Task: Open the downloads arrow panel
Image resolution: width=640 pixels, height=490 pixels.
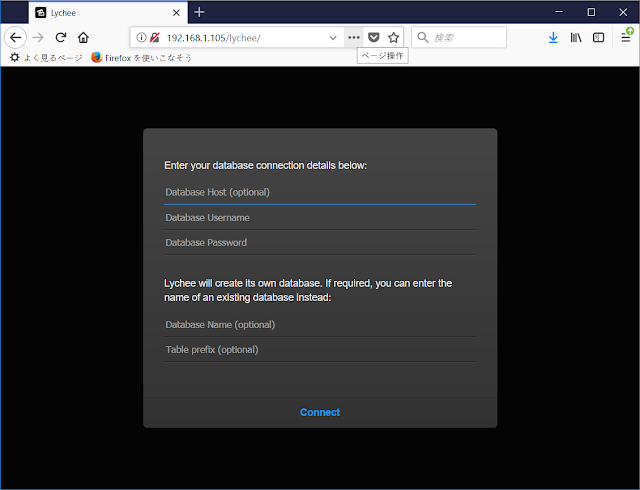Action: click(553, 38)
